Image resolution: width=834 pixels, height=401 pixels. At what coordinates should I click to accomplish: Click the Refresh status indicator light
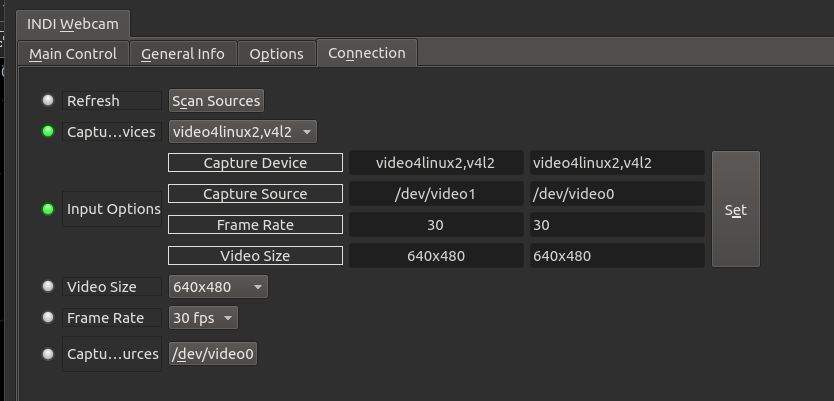click(x=48, y=100)
